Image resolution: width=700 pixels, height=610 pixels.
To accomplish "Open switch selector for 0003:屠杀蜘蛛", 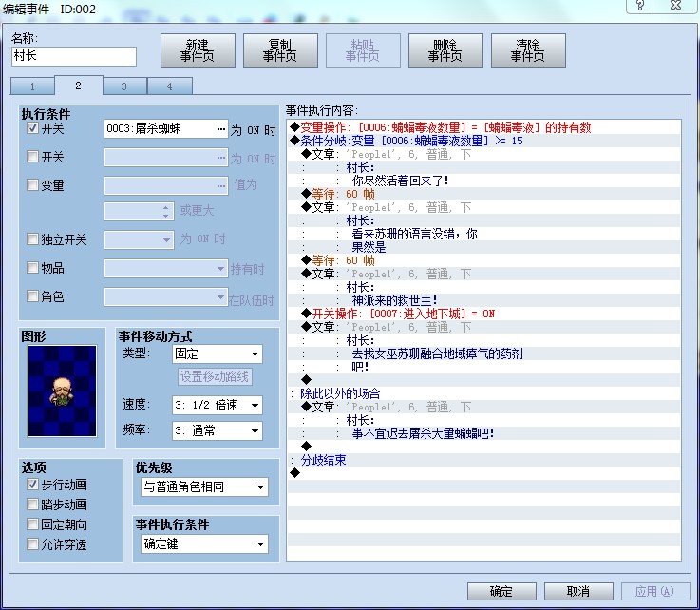I will pos(221,129).
